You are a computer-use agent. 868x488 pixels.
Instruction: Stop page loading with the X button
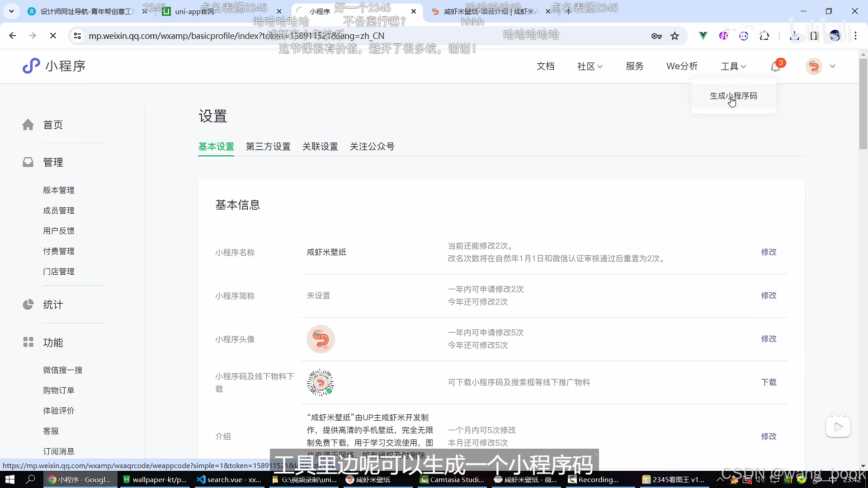tap(53, 36)
